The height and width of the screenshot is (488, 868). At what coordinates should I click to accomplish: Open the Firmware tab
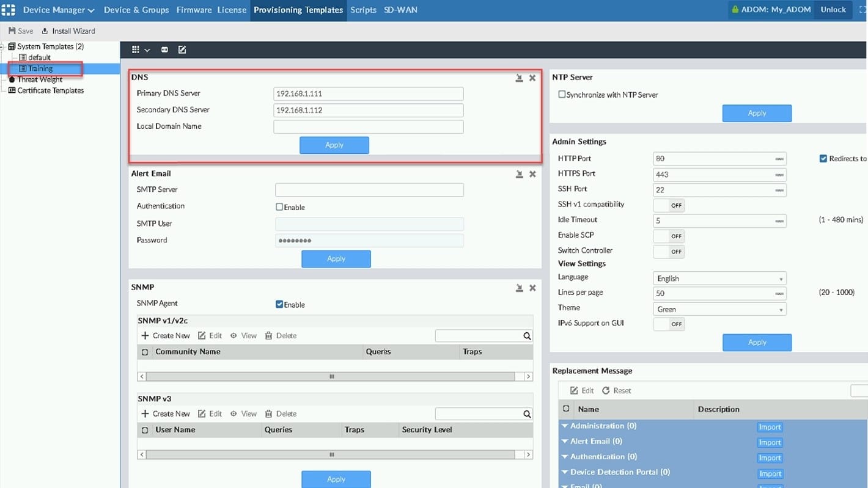pos(194,10)
